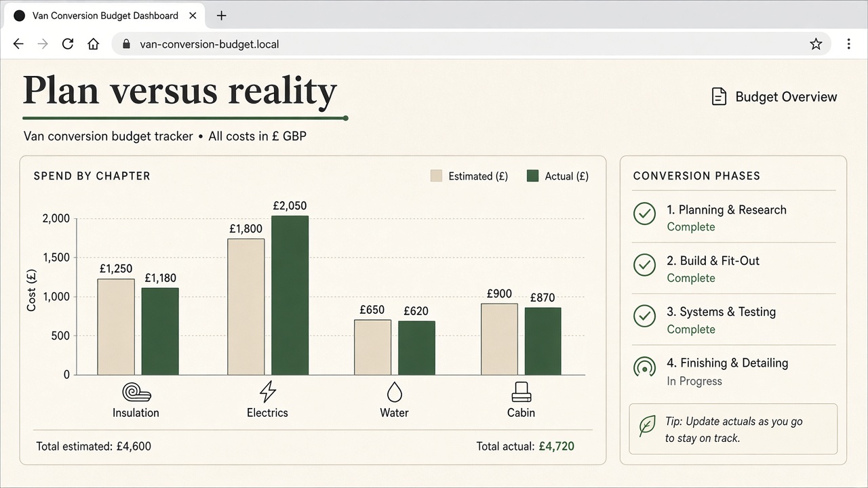Click the Finishing & Detailing in-progress icon
This screenshot has height=488, width=868.
point(644,367)
